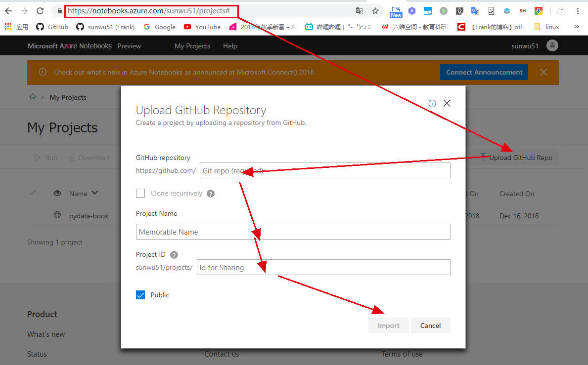The width and height of the screenshot is (588, 365).
Task: Click the select-all checkmark in table header
Action: click(33, 193)
